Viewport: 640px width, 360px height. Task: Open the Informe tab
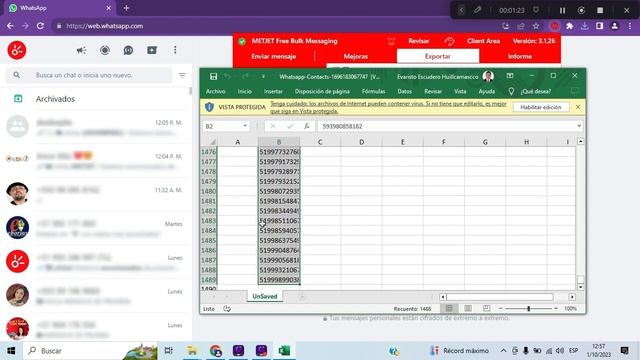click(520, 56)
